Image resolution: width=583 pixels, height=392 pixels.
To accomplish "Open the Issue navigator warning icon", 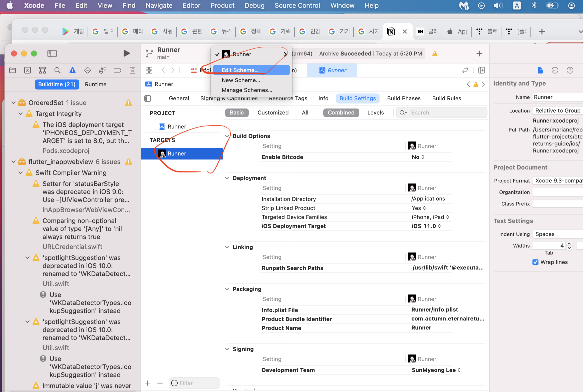I will 72,70.
